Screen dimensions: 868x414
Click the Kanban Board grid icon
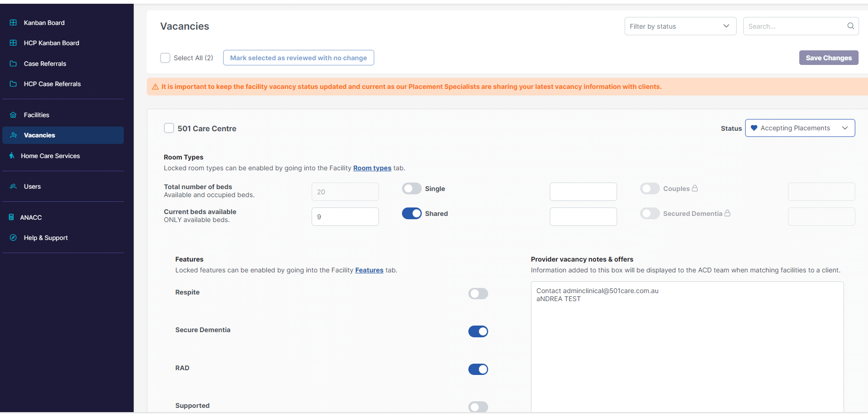pyautogui.click(x=13, y=23)
